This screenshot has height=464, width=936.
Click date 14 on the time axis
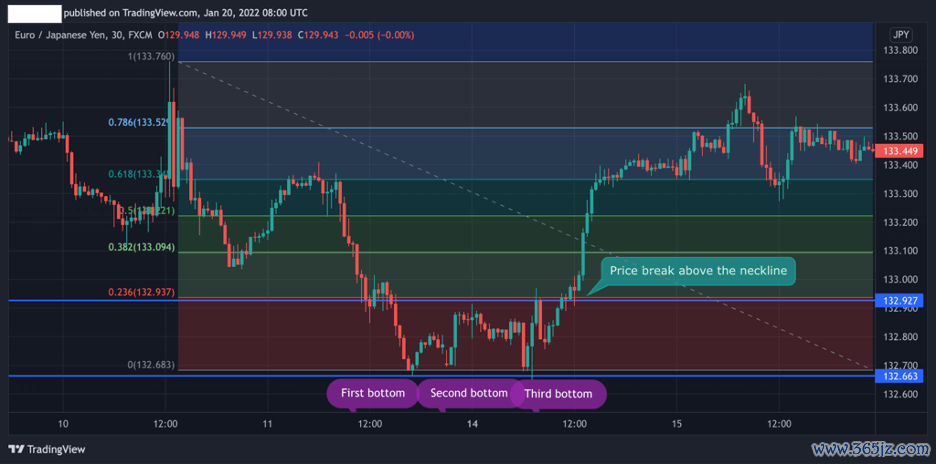472,425
